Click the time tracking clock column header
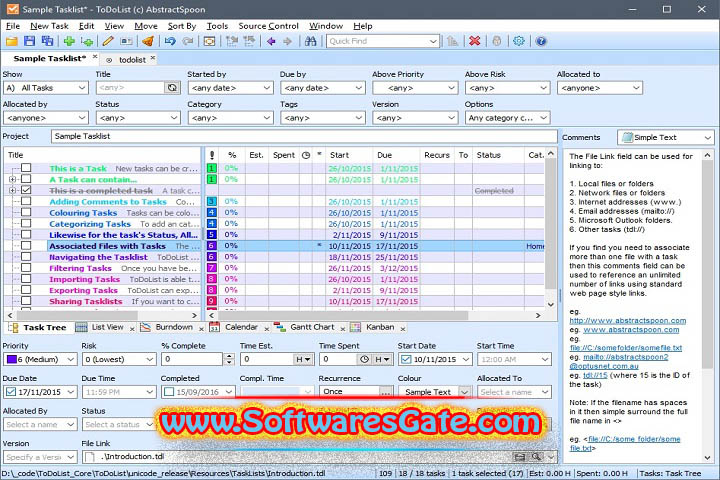720x480 pixels. pyautogui.click(x=306, y=155)
